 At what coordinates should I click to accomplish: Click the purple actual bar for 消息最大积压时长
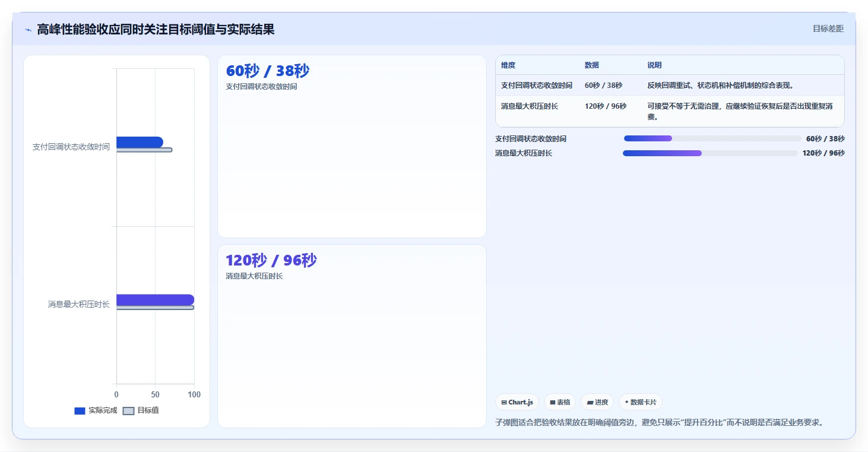click(x=155, y=300)
